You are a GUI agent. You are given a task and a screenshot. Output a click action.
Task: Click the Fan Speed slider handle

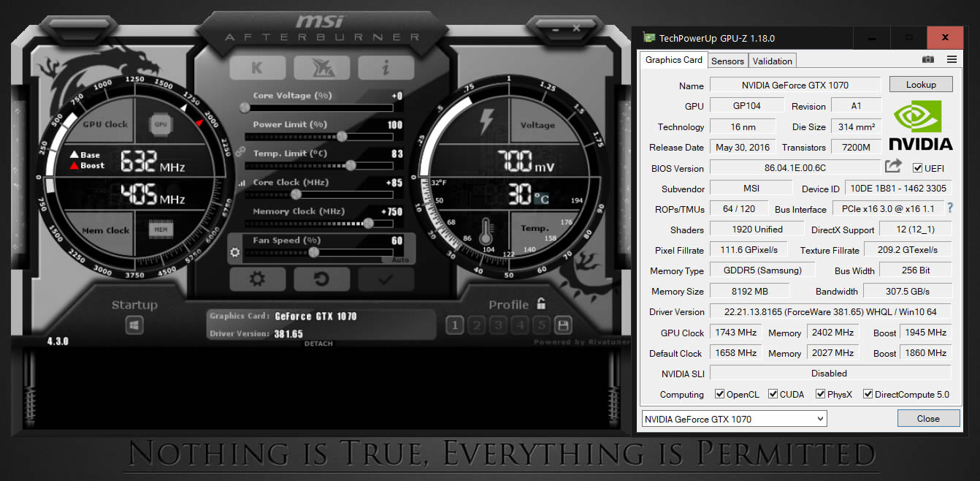tap(313, 252)
